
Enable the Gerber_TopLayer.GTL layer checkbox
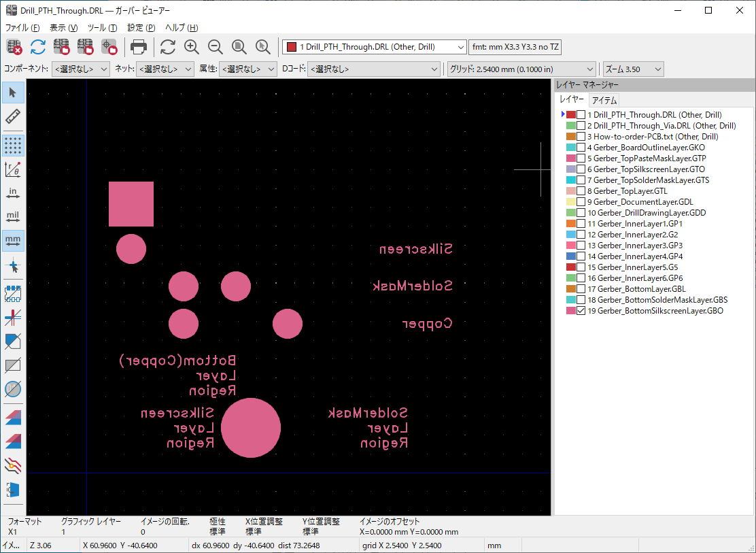(581, 191)
